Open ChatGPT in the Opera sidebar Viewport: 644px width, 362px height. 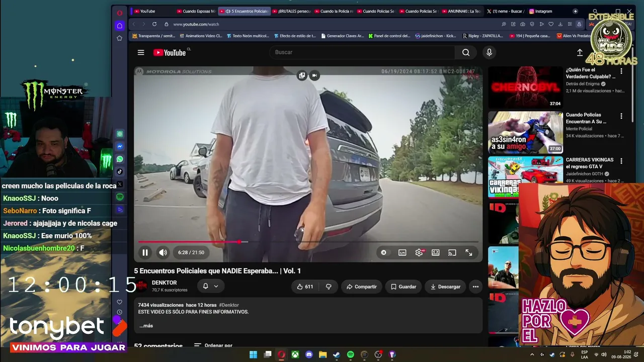tap(120, 134)
